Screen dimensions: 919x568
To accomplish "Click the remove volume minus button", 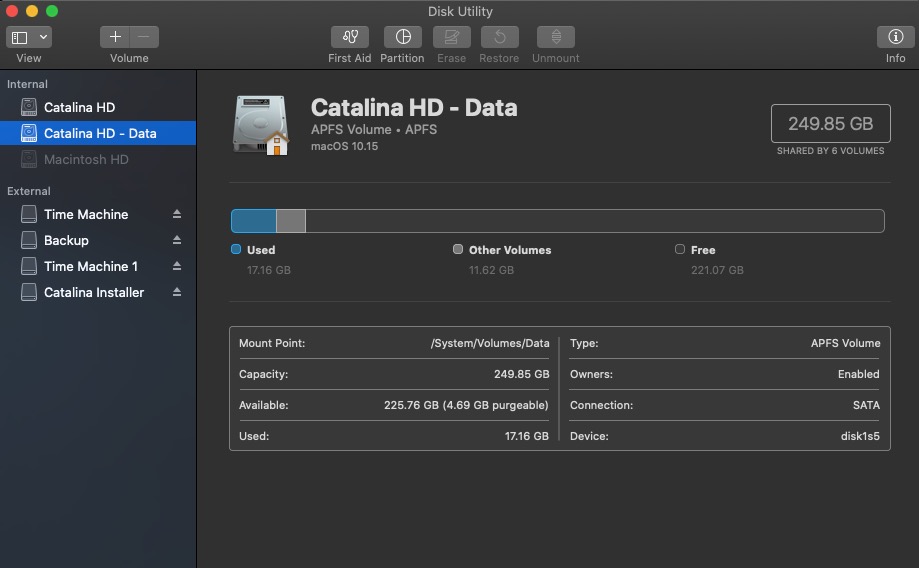I will click(x=144, y=37).
